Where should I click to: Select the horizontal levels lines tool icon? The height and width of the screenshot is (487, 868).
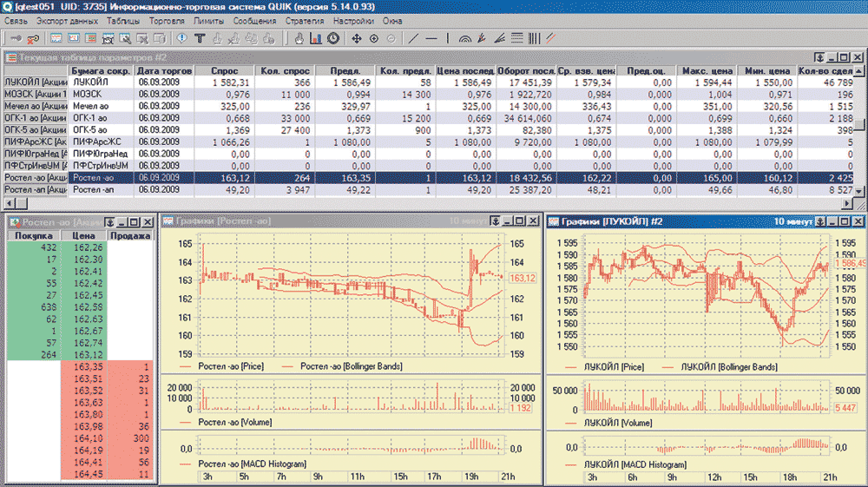(516, 39)
